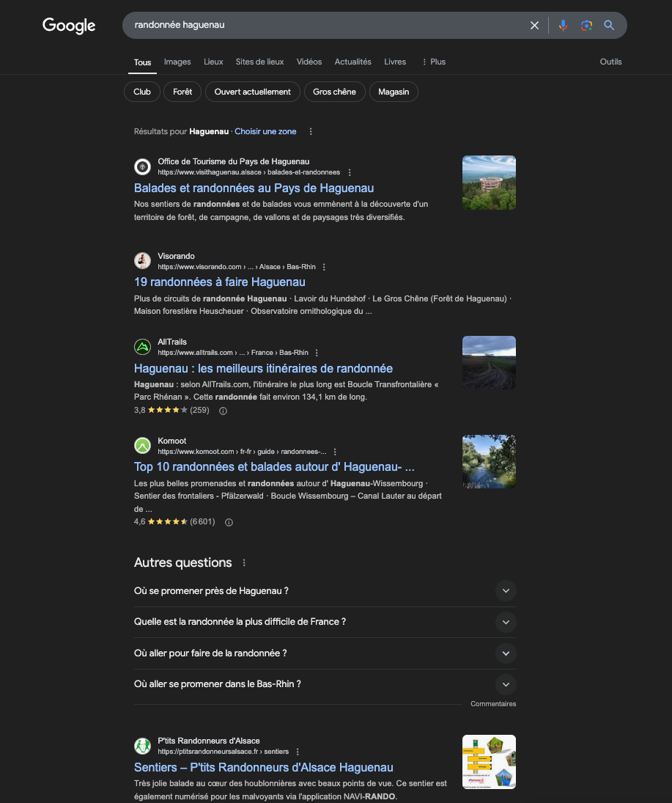Screen dimensions: 672x803
Task: Open Autres questions three-dot menu
Action: click(244, 562)
